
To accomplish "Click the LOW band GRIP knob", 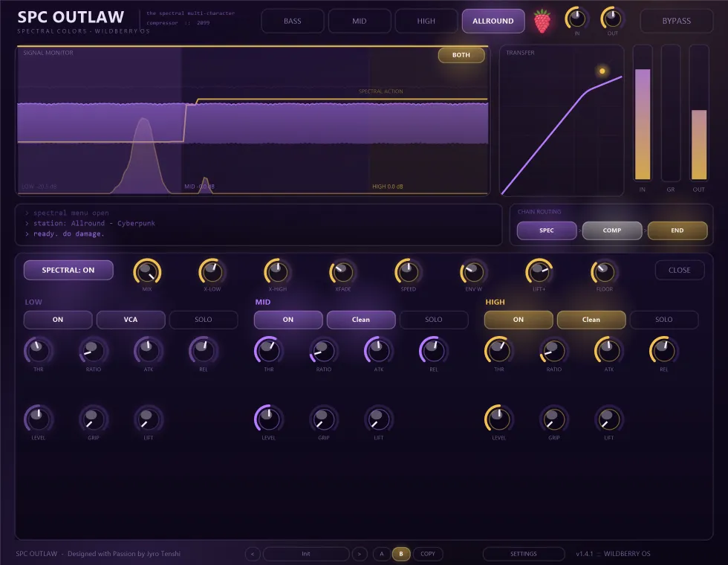I will tap(94, 419).
